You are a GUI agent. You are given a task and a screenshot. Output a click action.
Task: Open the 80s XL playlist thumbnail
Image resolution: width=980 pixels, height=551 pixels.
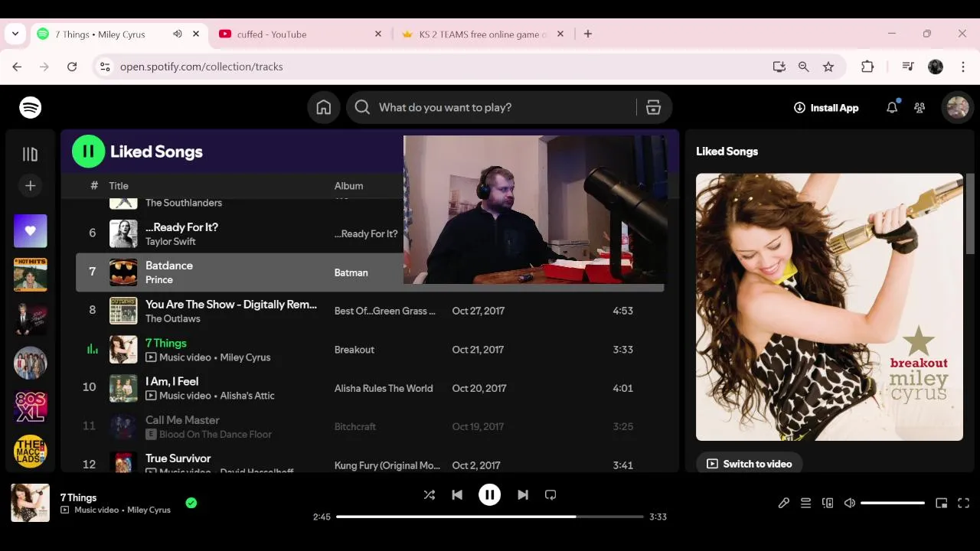click(x=31, y=407)
